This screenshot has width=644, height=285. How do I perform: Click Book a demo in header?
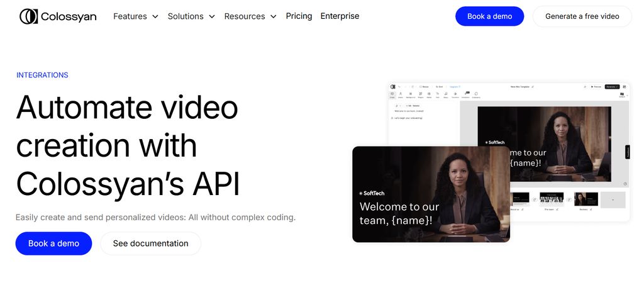click(489, 16)
